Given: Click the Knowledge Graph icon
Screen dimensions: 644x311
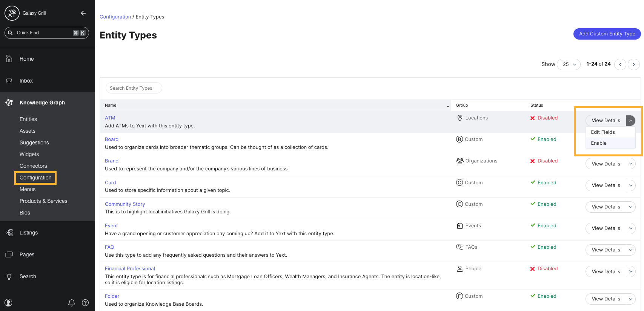Looking at the screenshot, I should point(9,103).
